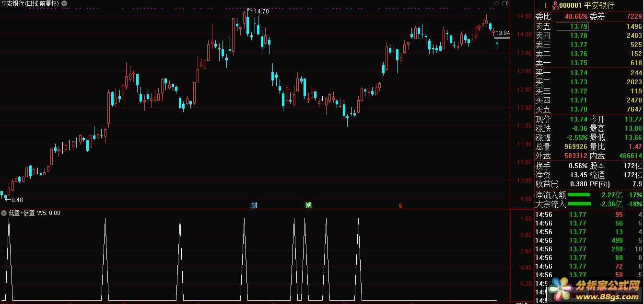Click the 买五 volume 7647
644x304 pixels.
coord(634,109)
